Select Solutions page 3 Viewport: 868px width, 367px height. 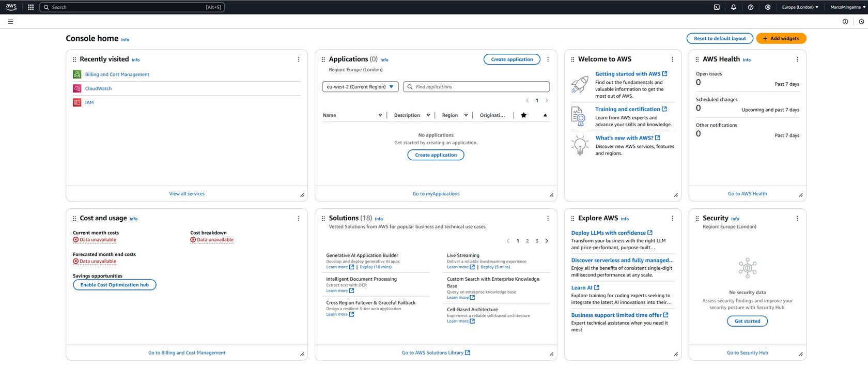click(x=537, y=241)
